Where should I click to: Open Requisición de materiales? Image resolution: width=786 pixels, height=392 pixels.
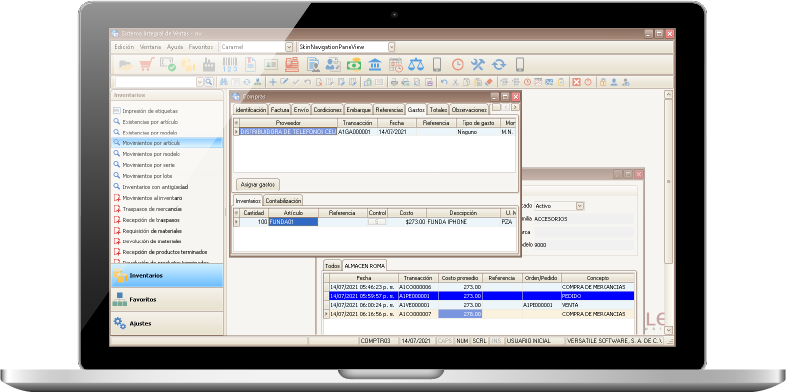[x=152, y=231]
